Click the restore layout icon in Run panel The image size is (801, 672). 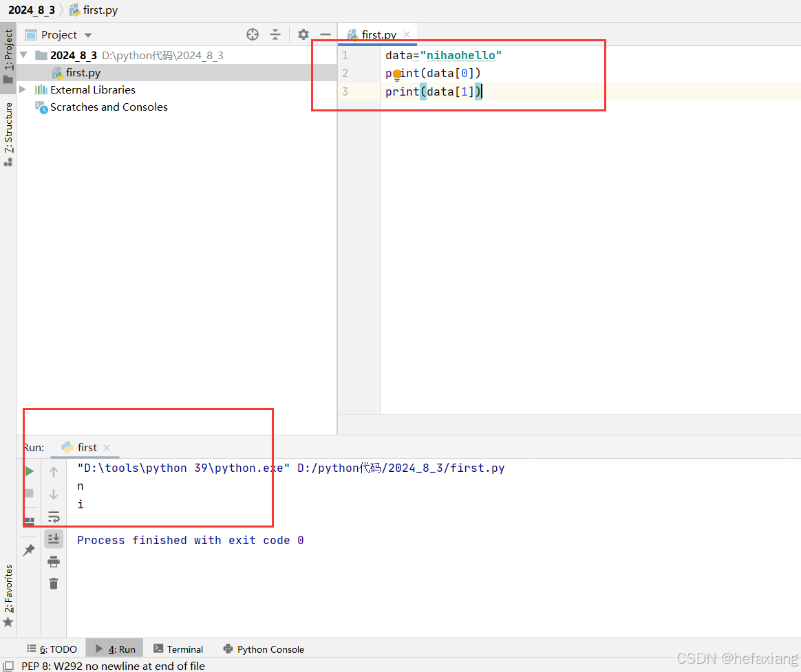pos(30,521)
